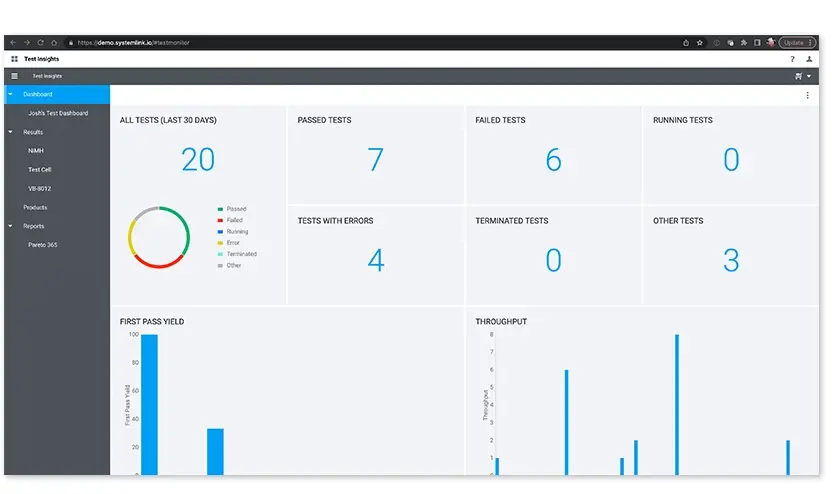Click the browser forward arrow

click(x=27, y=42)
